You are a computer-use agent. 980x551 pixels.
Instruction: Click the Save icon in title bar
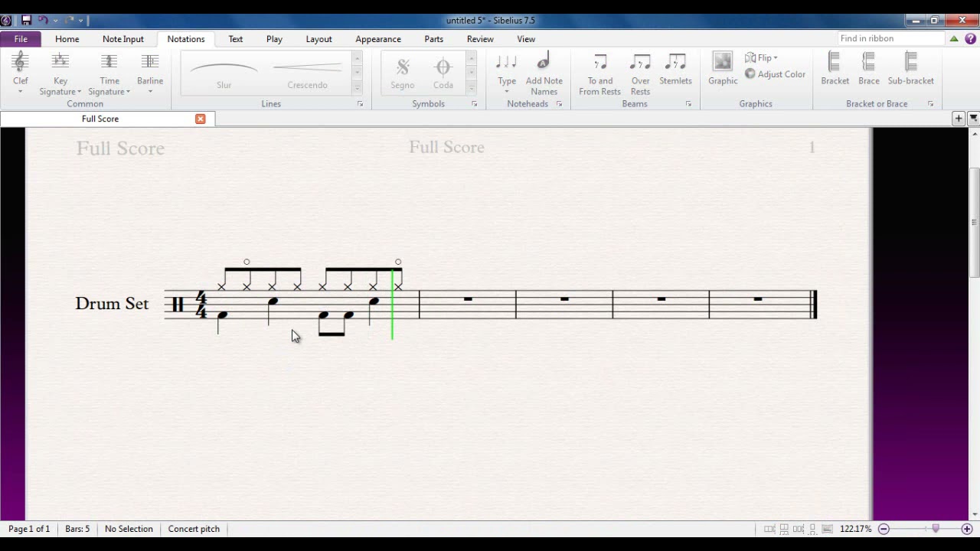pyautogui.click(x=26, y=21)
